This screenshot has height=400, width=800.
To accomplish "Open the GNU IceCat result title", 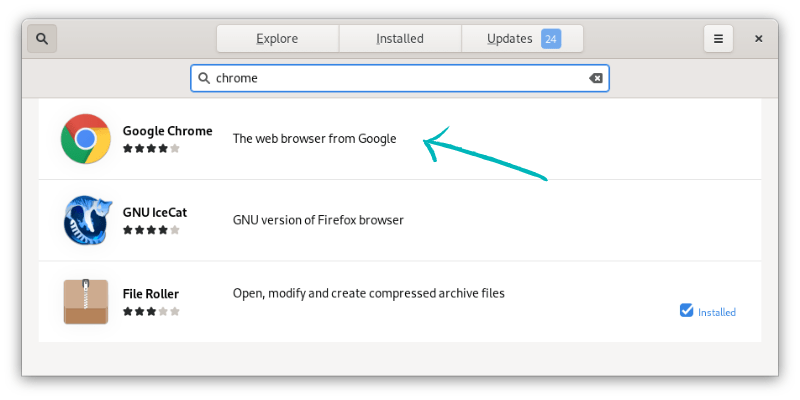I will 154,212.
